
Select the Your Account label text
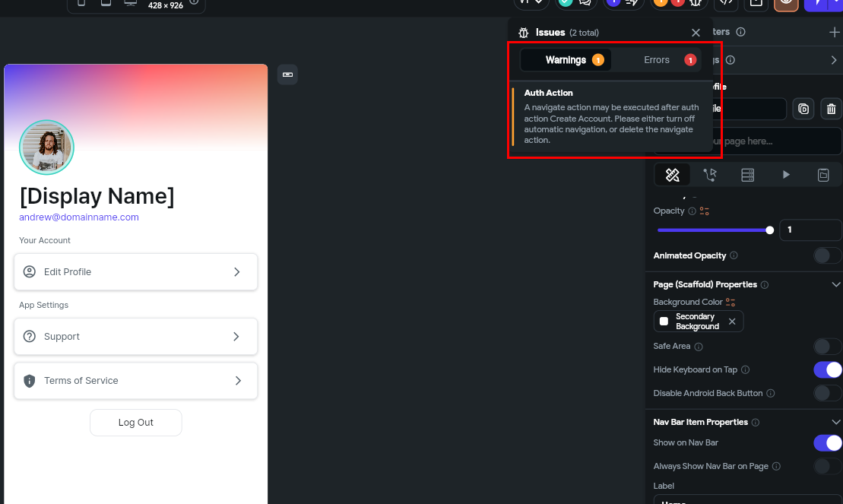click(45, 240)
